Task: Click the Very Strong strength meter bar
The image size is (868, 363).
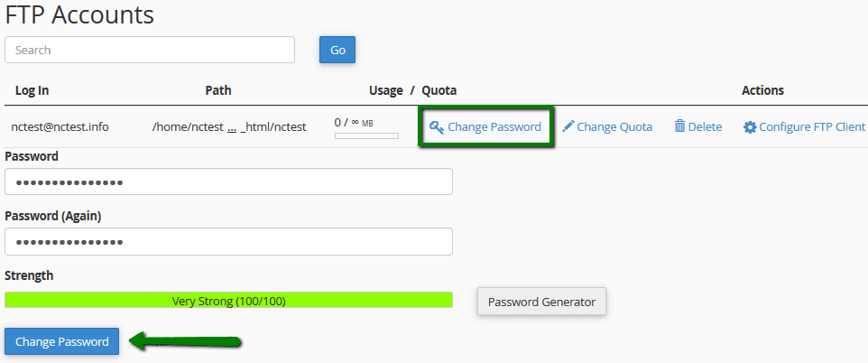Action: (228, 301)
